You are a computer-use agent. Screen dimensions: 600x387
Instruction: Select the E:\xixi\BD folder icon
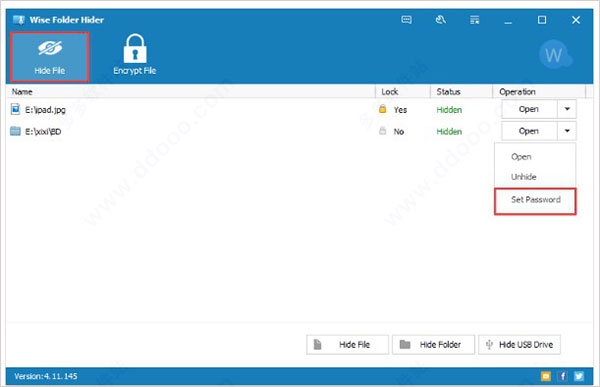click(x=15, y=131)
